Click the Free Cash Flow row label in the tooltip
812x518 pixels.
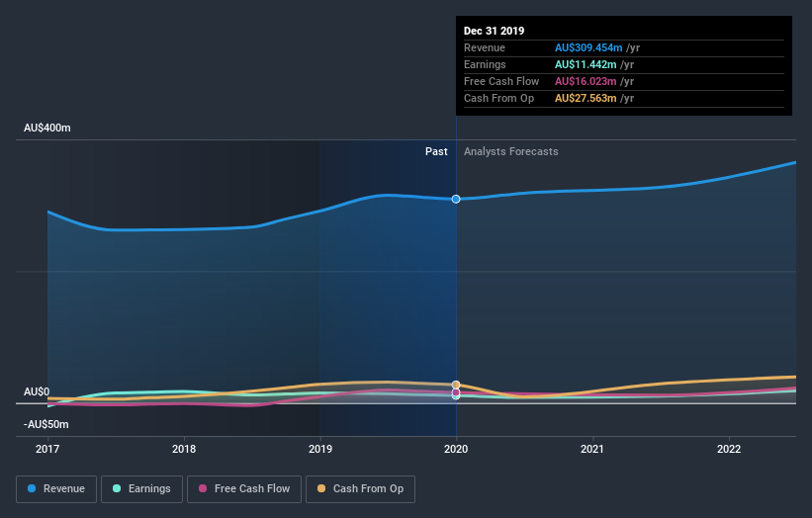click(501, 81)
